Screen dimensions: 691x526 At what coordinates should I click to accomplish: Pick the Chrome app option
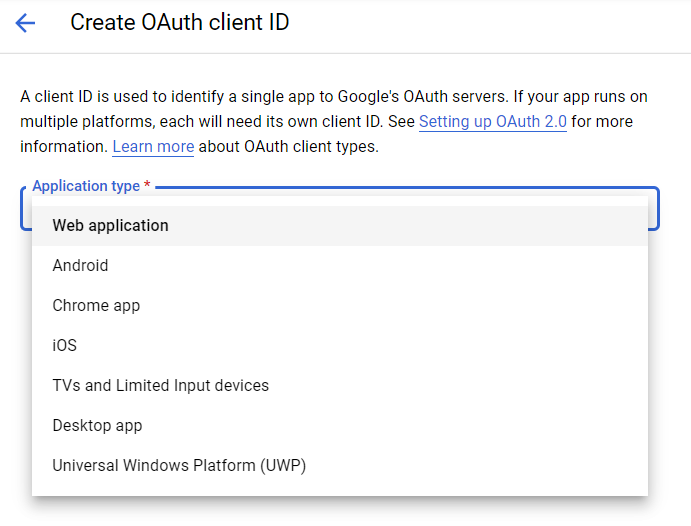click(340, 306)
